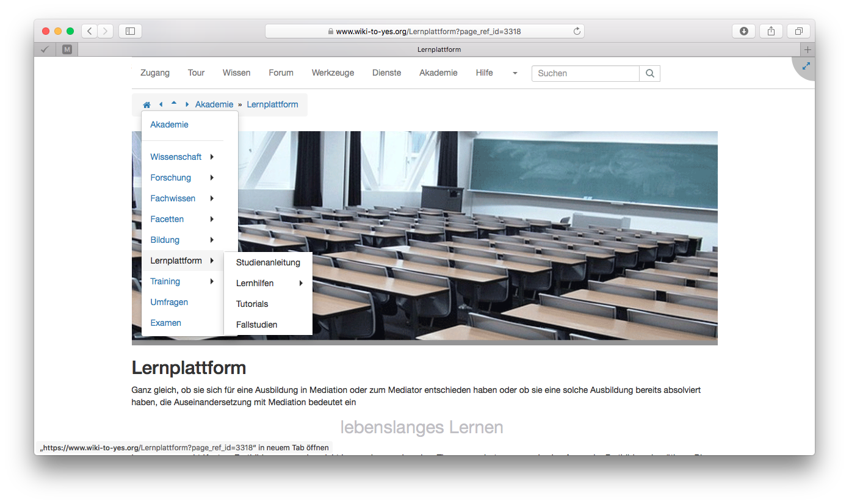Click into the Suchen search field
849x504 pixels.
585,73
